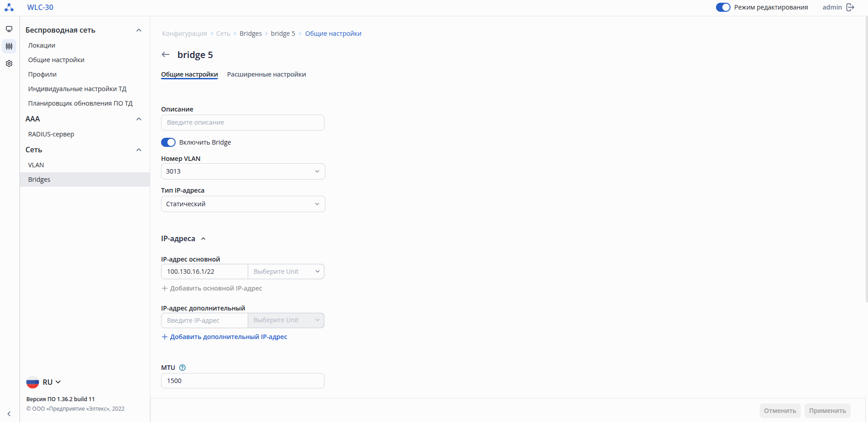Click the logout icon next to admin

[x=850, y=7]
